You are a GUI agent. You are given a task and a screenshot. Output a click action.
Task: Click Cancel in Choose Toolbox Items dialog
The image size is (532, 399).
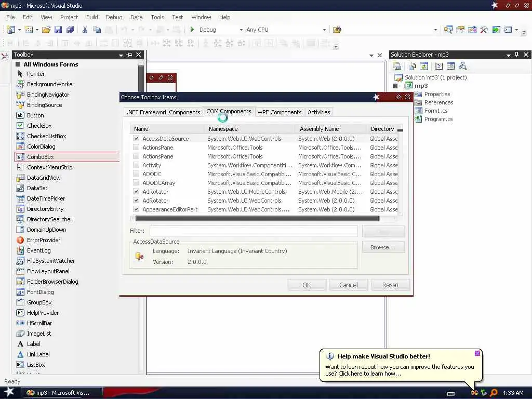[349, 285]
